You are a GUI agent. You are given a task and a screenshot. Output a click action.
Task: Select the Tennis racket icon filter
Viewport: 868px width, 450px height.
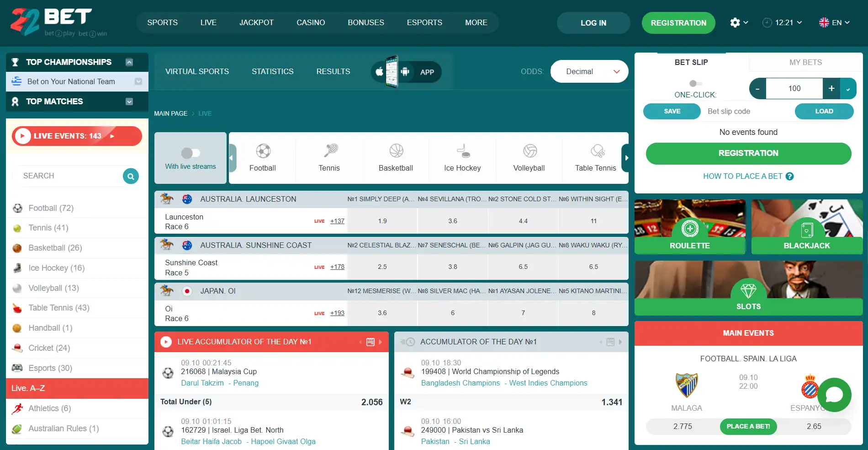331,150
